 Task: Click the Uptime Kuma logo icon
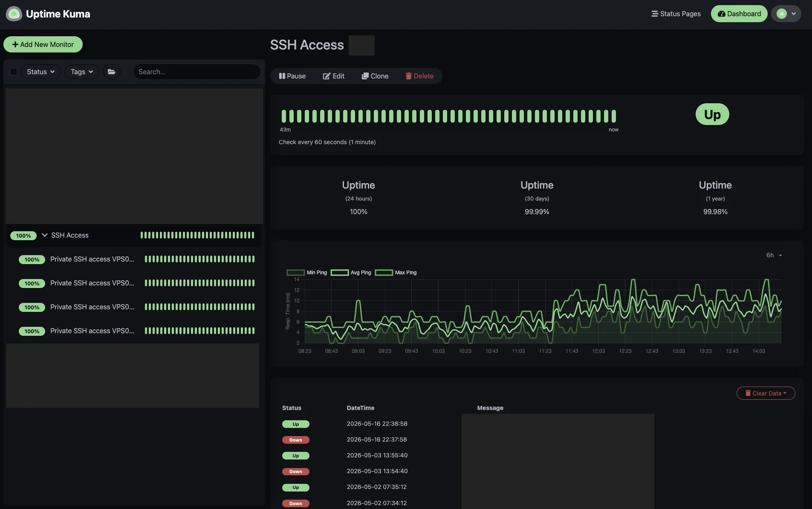coord(14,14)
